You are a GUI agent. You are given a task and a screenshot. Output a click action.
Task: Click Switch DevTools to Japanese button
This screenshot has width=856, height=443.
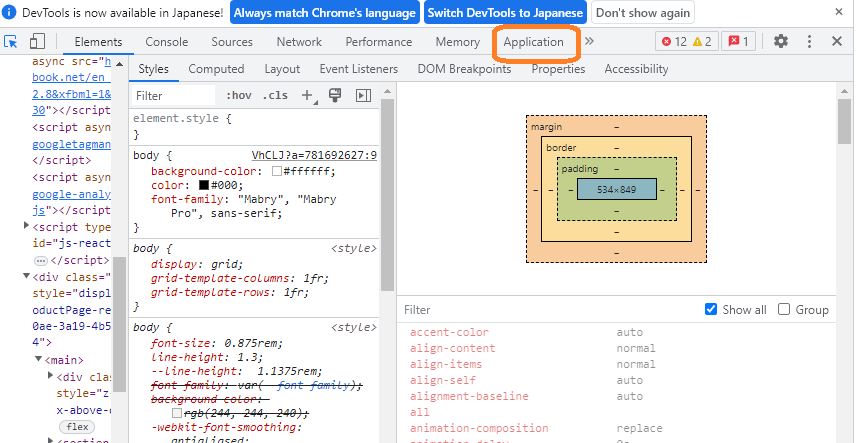click(x=505, y=13)
